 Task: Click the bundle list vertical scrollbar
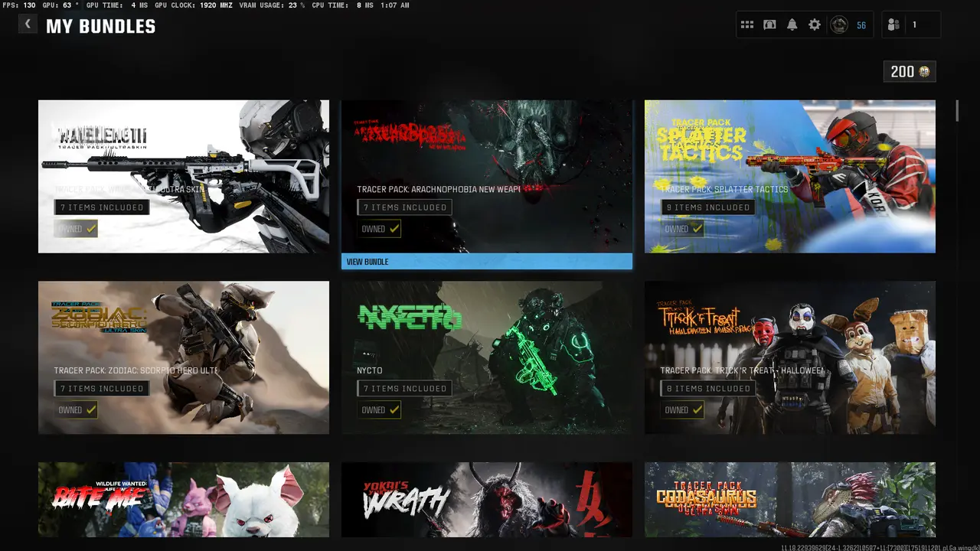[957, 110]
